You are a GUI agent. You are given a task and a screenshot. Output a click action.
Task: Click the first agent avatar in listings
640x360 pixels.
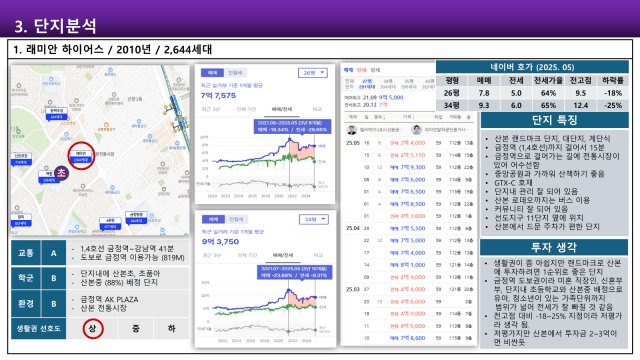[x=351, y=130]
